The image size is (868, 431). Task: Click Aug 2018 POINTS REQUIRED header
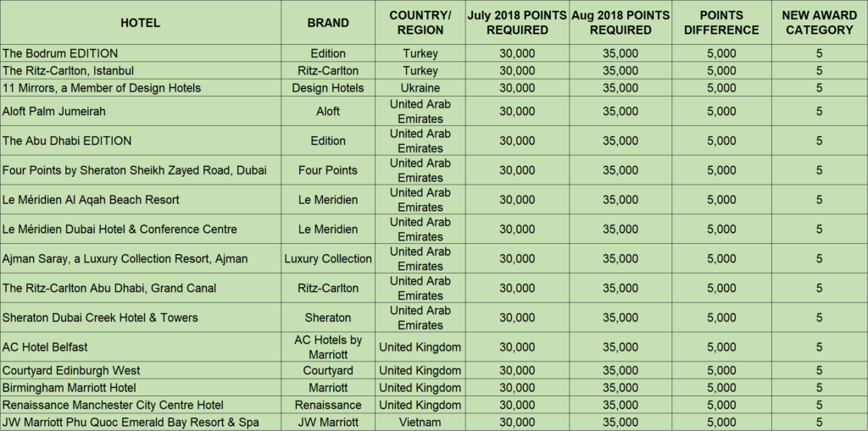click(x=620, y=23)
